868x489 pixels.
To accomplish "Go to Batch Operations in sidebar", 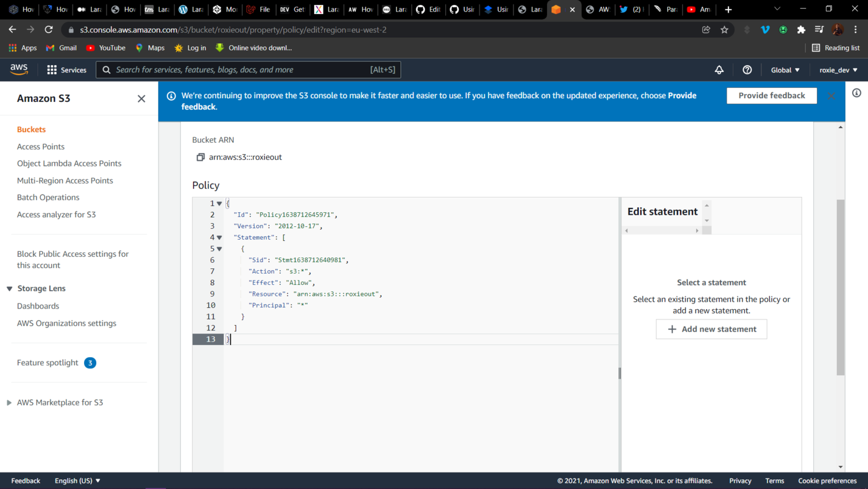I will [x=48, y=198].
